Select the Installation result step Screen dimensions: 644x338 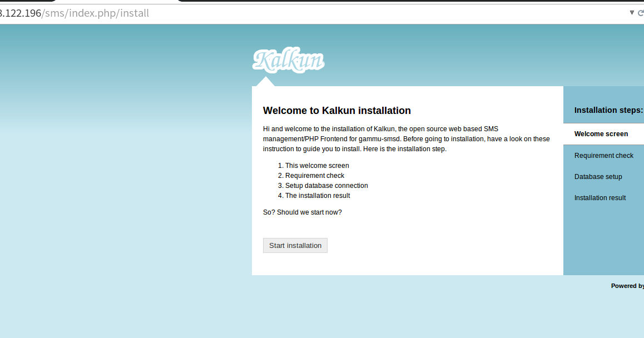[x=600, y=198]
